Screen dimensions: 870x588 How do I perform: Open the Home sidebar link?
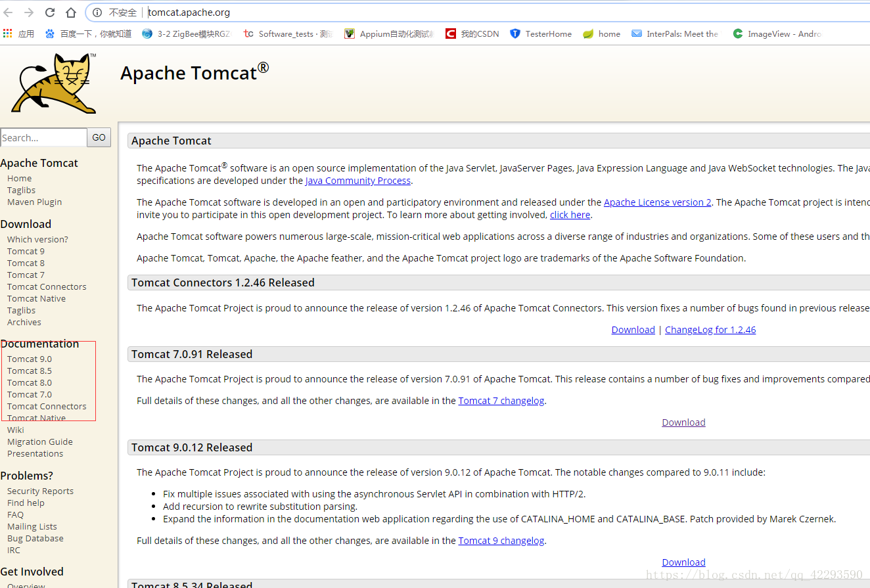click(x=19, y=178)
